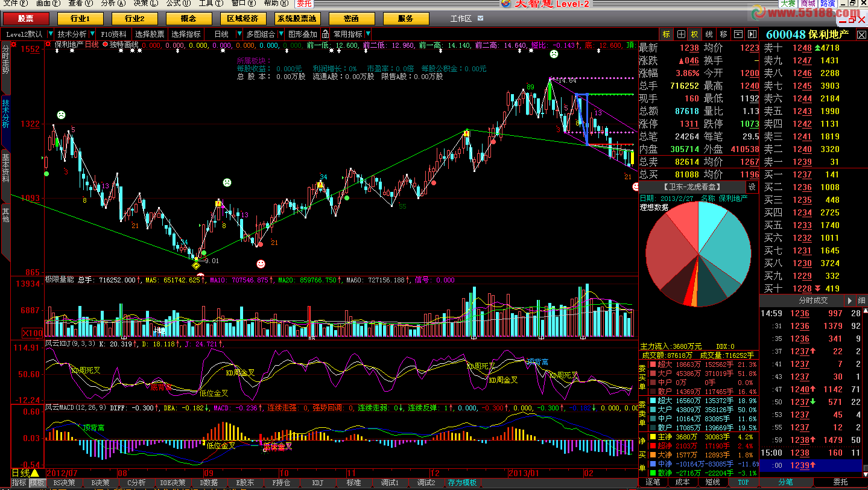
Task: Click the 主力流入:3680万元 text
Action: coord(671,346)
